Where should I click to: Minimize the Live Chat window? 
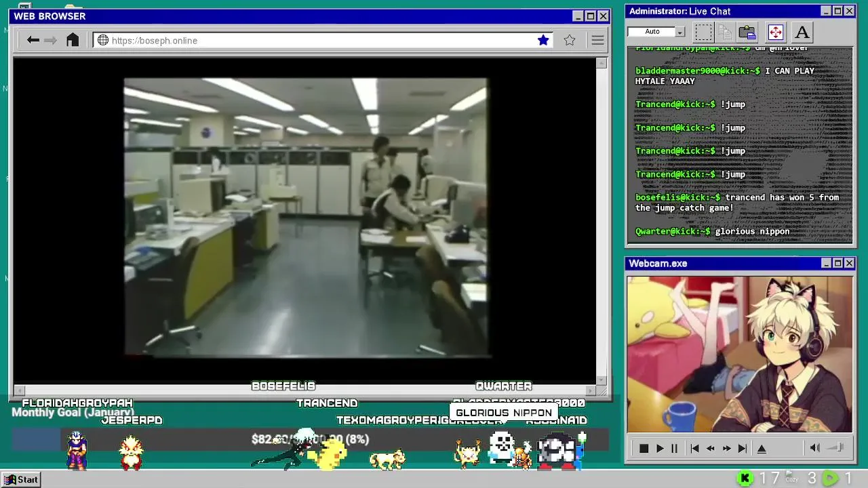(826, 11)
